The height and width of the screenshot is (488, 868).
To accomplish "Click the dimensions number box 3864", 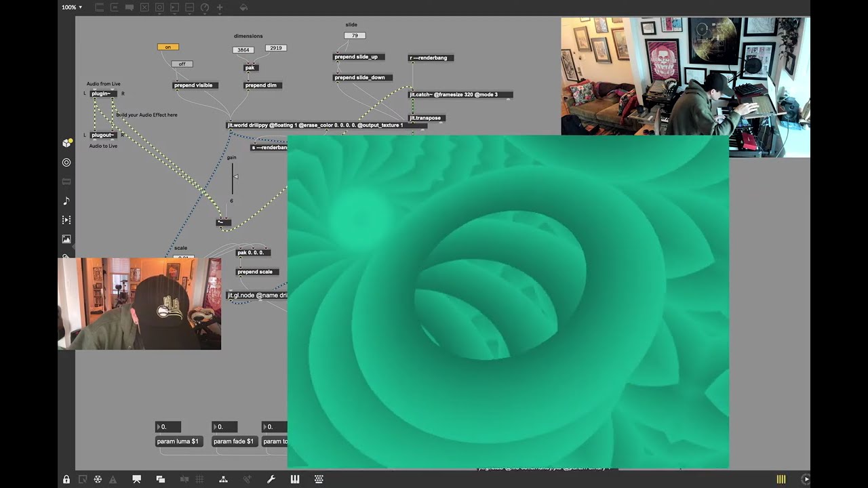I will (243, 50).
